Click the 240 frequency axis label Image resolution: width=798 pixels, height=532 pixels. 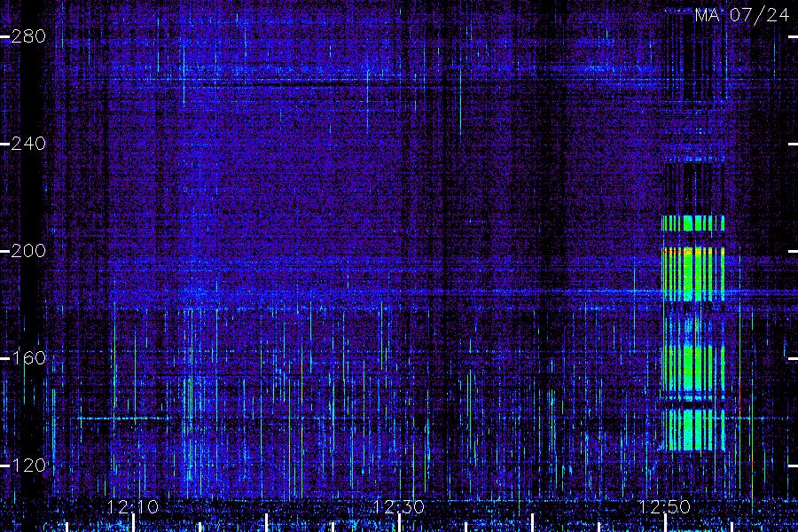click(x=28, y=144)
